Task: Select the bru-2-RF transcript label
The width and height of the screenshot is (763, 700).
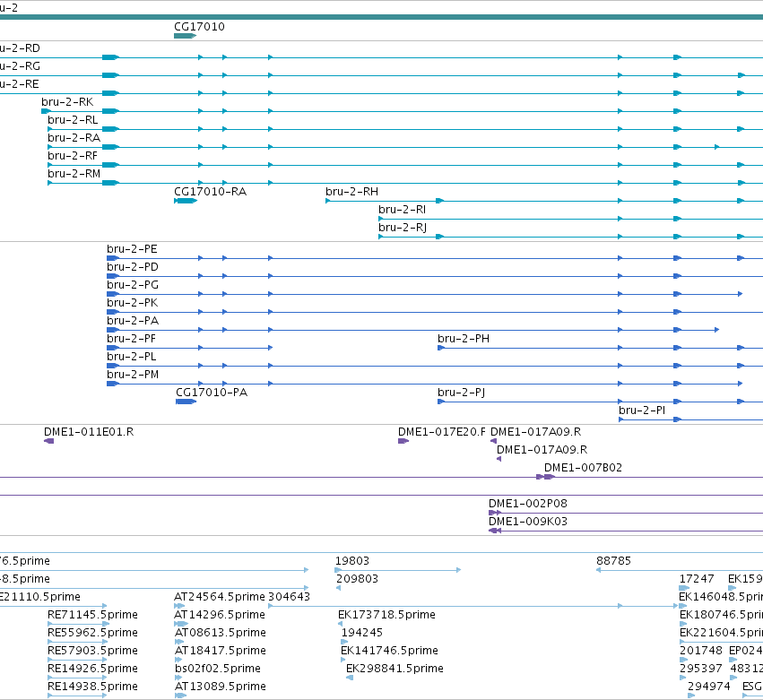Action: pos(73,156)
